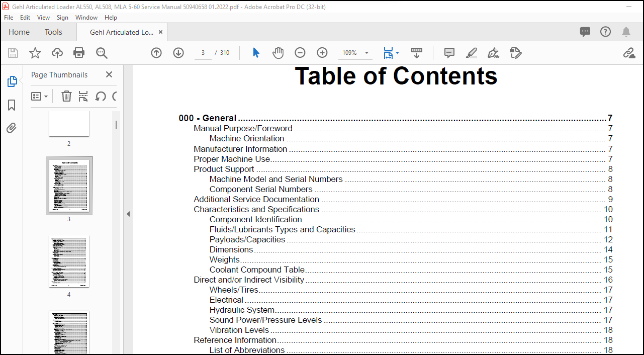This screenshot has height=355, width=644.
Task: Open thumbnail options menu dropdown
Action: (40, 96)
